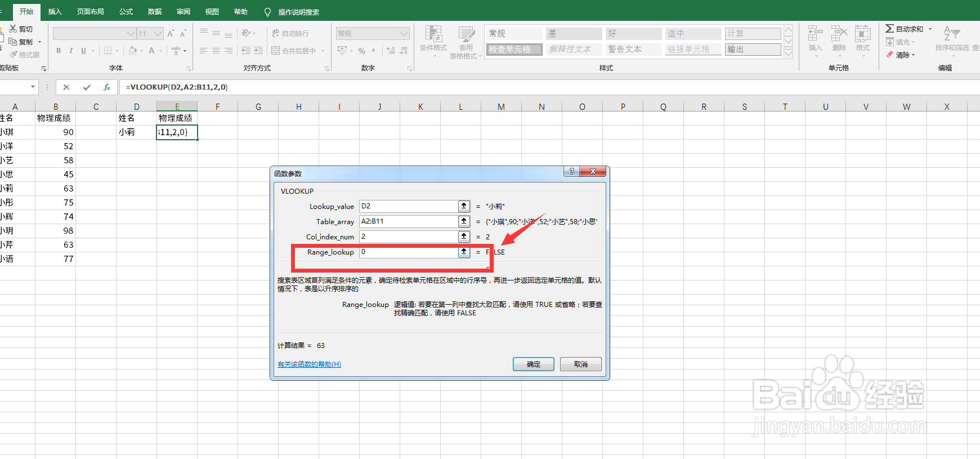Click Merge and Center (合并后居中)
This screenshot has width=980, height=459.
click(294, 51)
